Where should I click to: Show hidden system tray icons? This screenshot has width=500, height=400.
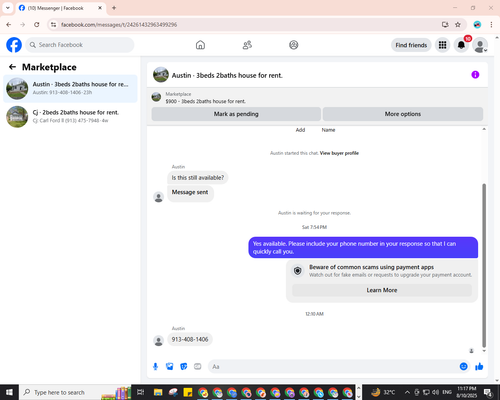(x=407, y=392)
